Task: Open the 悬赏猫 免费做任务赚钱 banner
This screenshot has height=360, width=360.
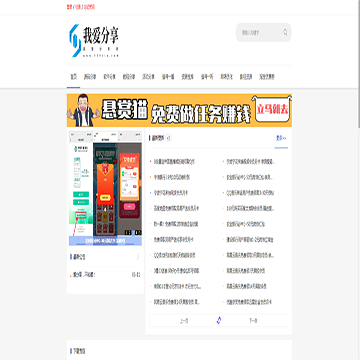Action: tap(179, 110)
